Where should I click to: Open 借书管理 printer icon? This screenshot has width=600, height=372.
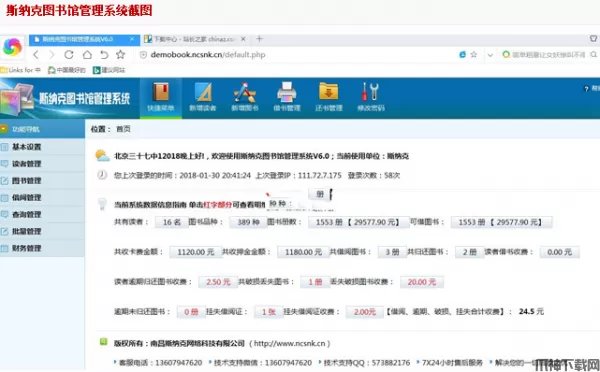[287, 98]
